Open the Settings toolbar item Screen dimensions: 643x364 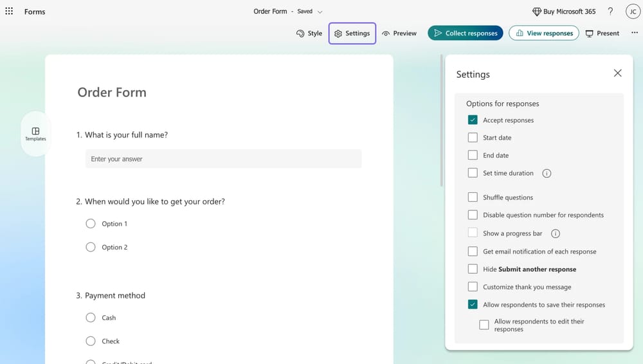pyautogui.click(x=352, y=33)
